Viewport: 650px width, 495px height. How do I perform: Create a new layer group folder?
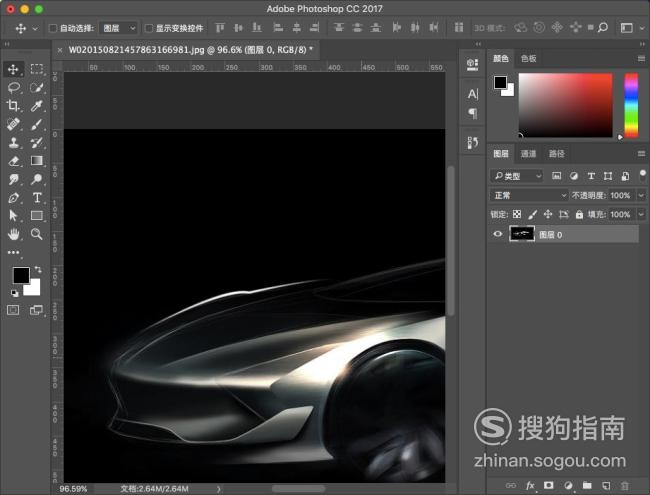pyautogui.click(x=587, y=485)
